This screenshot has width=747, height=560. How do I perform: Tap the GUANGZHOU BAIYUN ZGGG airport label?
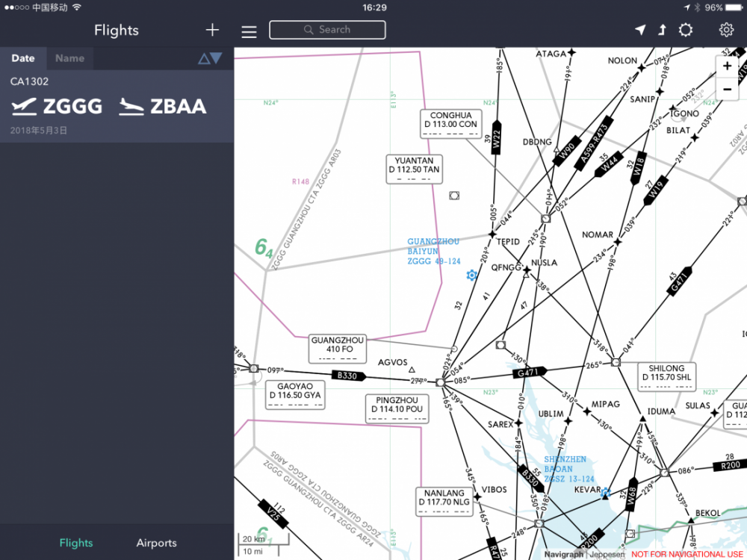point(433,252)
